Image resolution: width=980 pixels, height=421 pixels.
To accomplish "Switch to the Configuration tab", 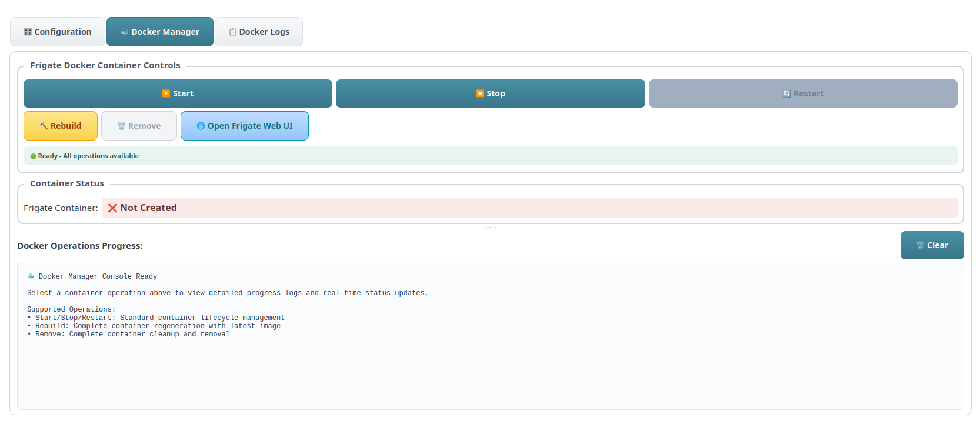I will [x=58, y=32].
